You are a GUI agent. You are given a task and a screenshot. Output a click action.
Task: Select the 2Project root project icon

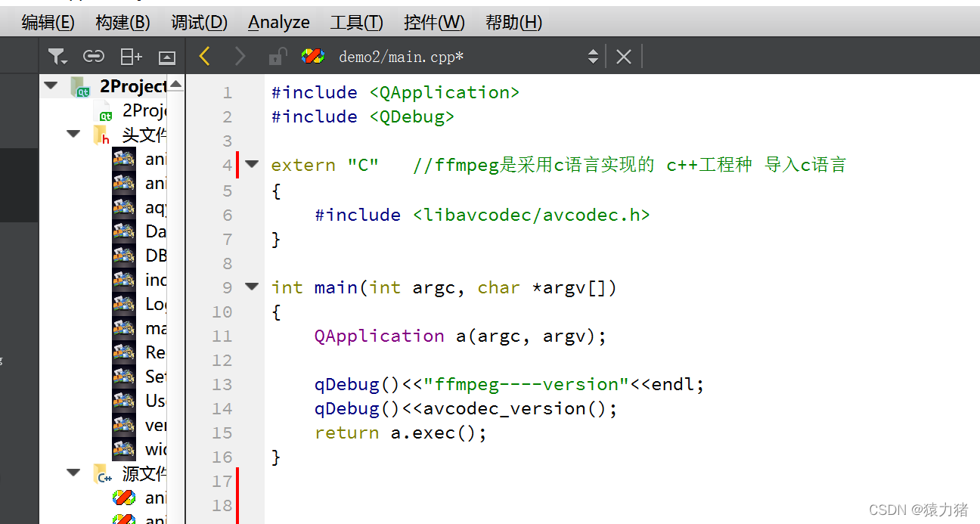click(81, 87)
